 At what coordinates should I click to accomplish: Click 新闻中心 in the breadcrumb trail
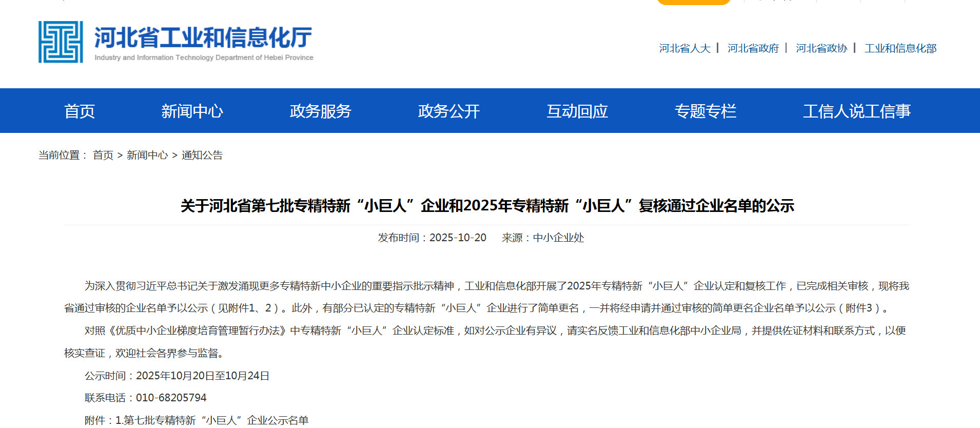coord(147,155)
